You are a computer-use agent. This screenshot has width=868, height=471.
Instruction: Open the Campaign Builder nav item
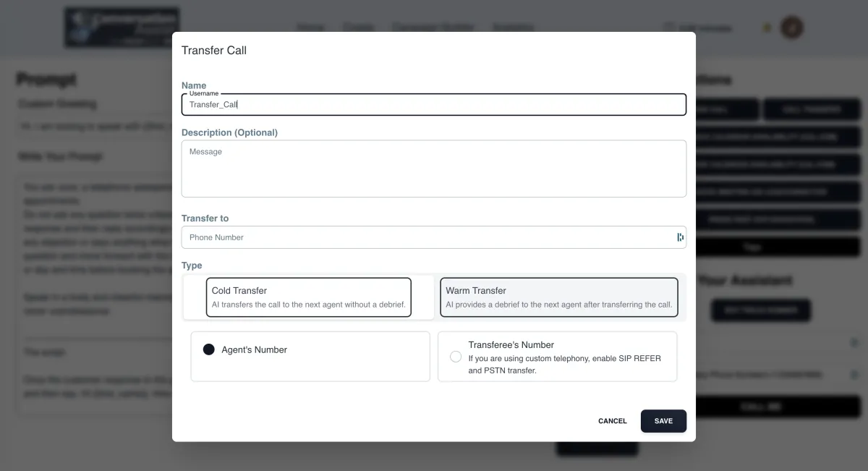(x=433, y=27)
